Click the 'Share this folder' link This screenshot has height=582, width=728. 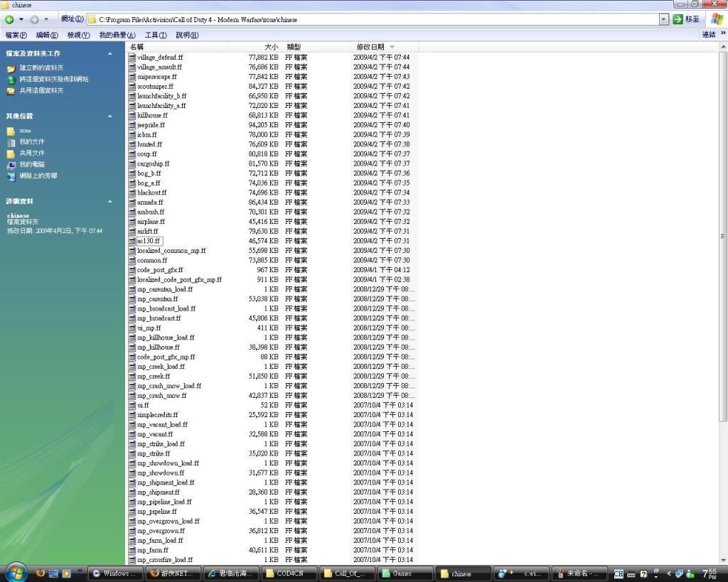(x=41, y=90)
